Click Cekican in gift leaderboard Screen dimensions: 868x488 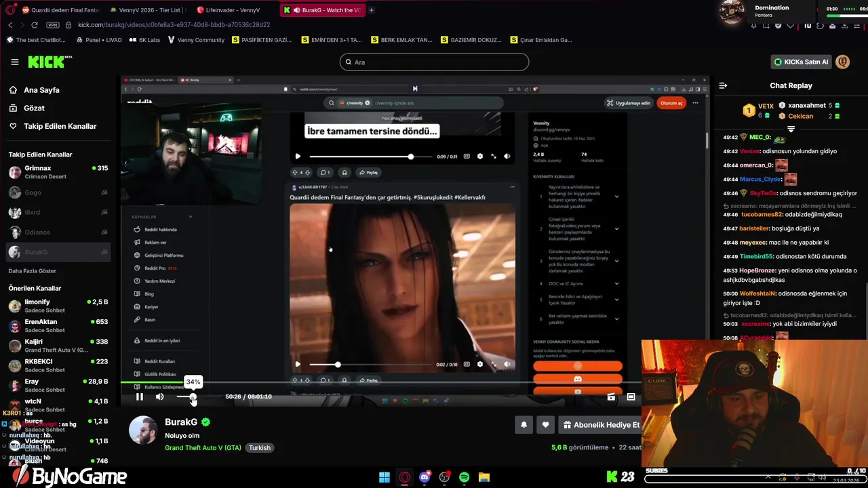(x=800, y=117)
